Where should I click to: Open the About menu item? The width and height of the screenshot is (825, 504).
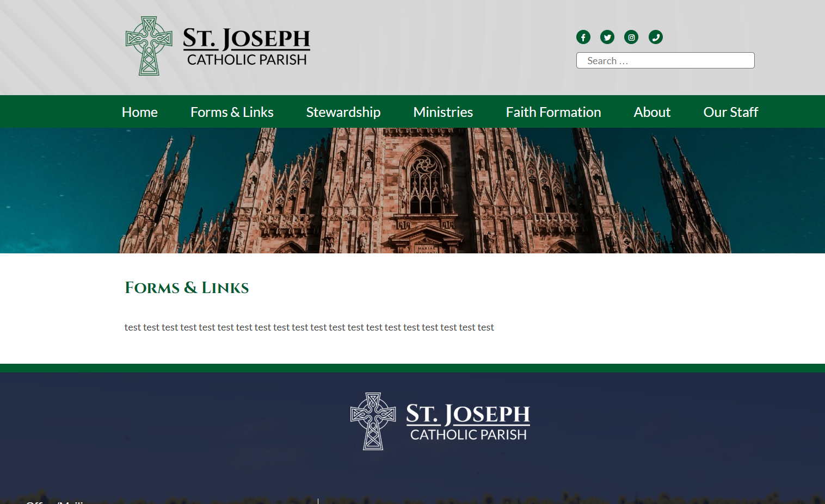[652, 112]
